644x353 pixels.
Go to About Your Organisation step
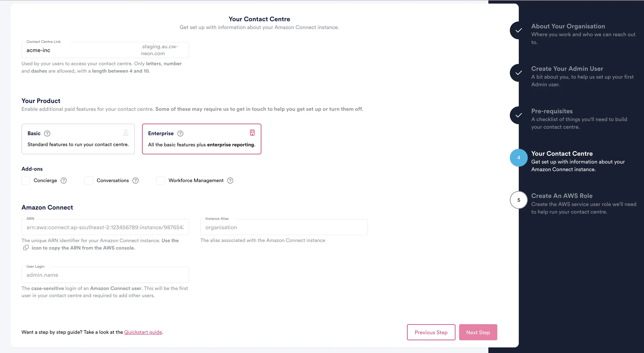click(568, 27)
